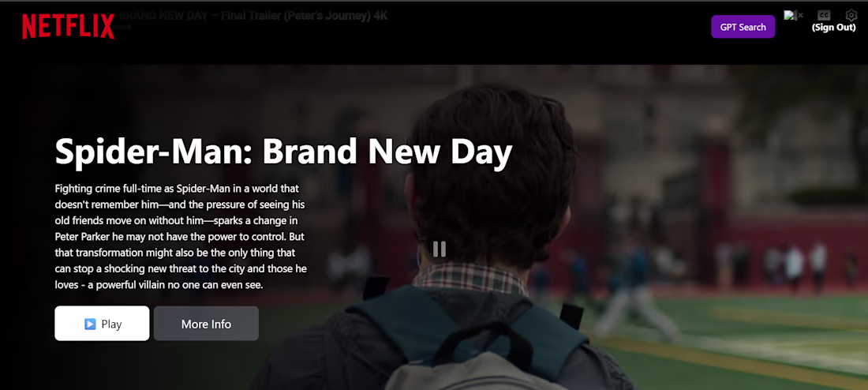Click the movie description starting "Fighting crime full-time"
Image resolution: width=868 pixels, height=390 pixels.
[181, 237]
